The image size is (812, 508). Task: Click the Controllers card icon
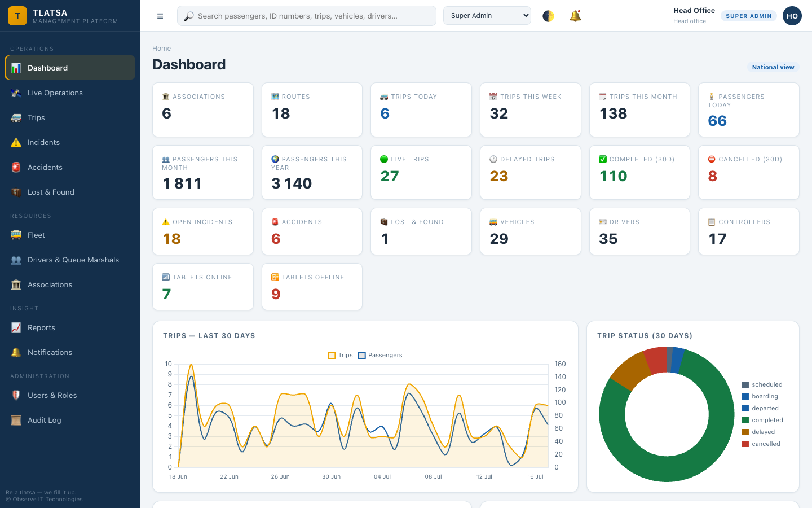pyautogui.click(x=712, y=222)
